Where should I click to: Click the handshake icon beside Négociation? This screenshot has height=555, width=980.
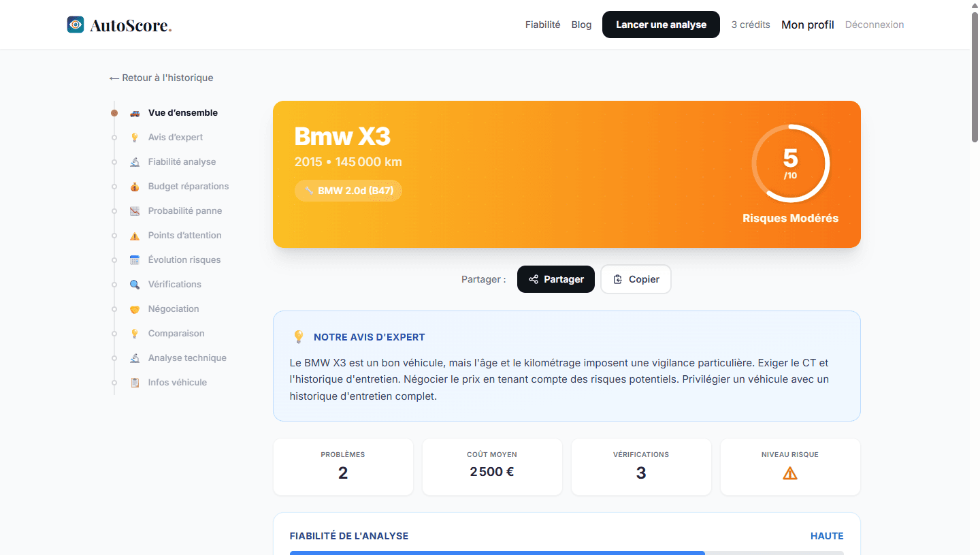(135, 309)
